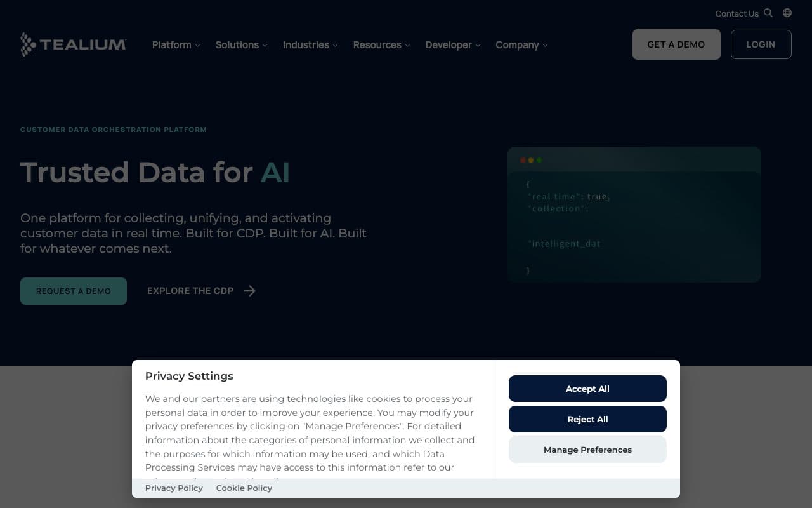Click the Request a Demo button
The height and width of the screenshot is (508, 812).
click(x=74, y=291)
